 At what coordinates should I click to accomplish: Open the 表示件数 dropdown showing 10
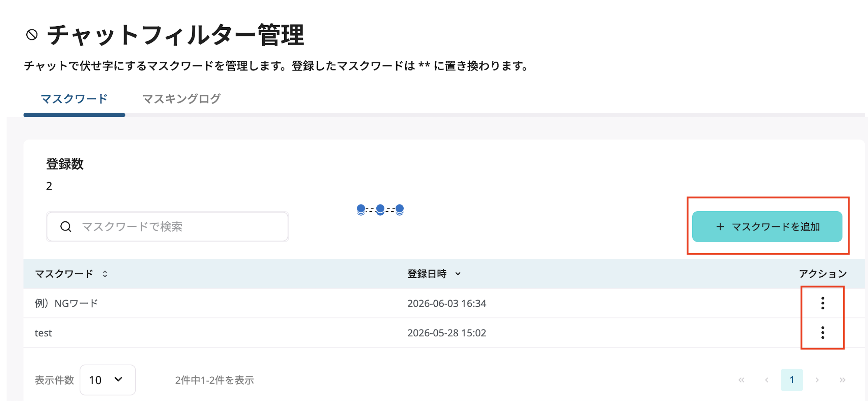tap(108, 380)
